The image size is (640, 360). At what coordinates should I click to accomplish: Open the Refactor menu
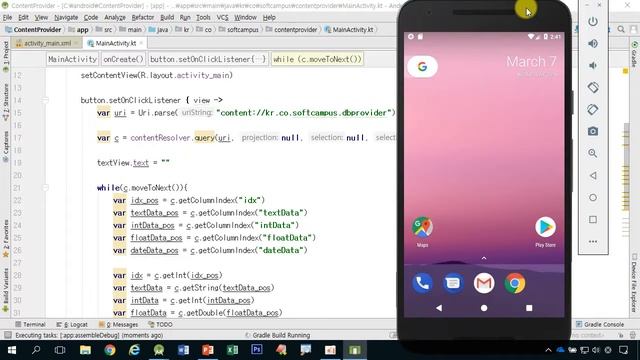tap(142, 18)
